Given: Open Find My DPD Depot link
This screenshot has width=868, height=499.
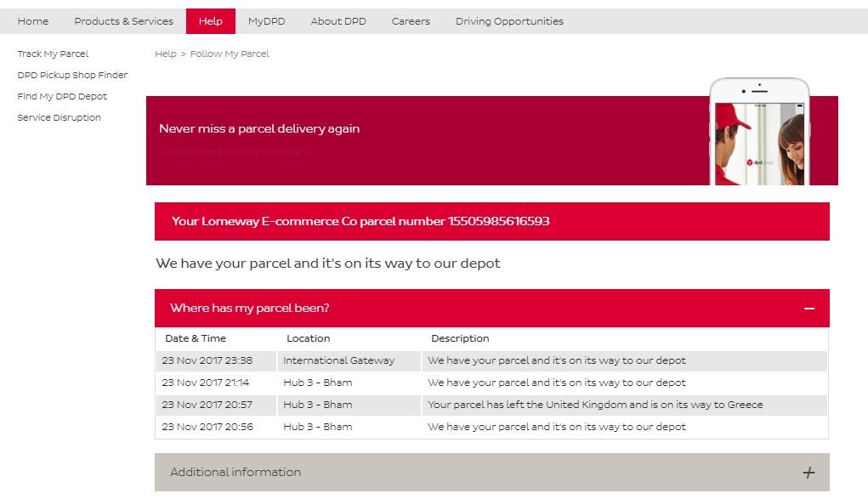Looking at the screenshot, I should coord(62,96).
